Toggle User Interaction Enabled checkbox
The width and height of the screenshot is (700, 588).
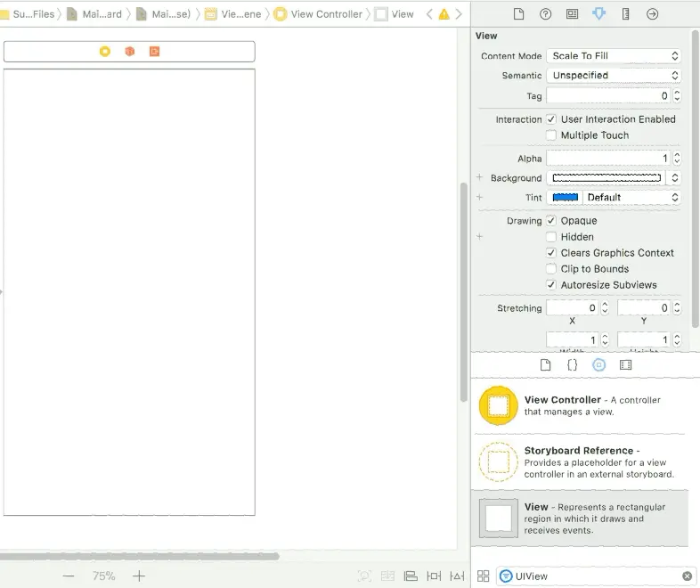click(x=551, y=119)
